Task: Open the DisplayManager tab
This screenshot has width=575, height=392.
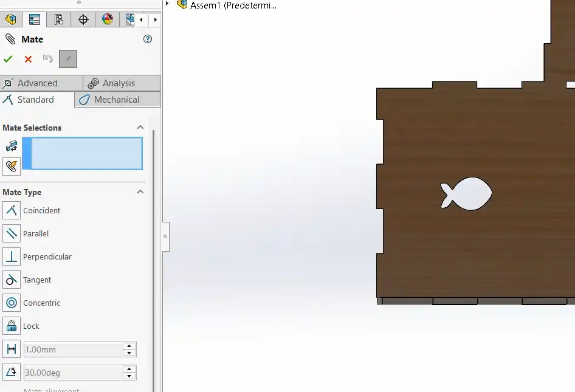Action: click(108, 19)
